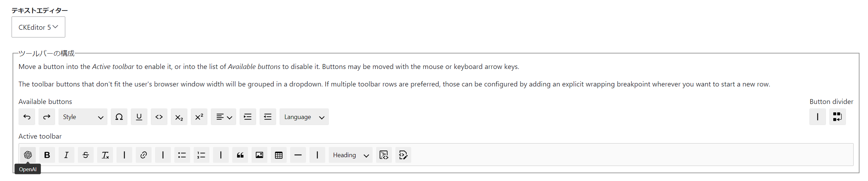868x181 pixels.
Task: Click the Text alignment dropdown button
Action: (223, 117)
